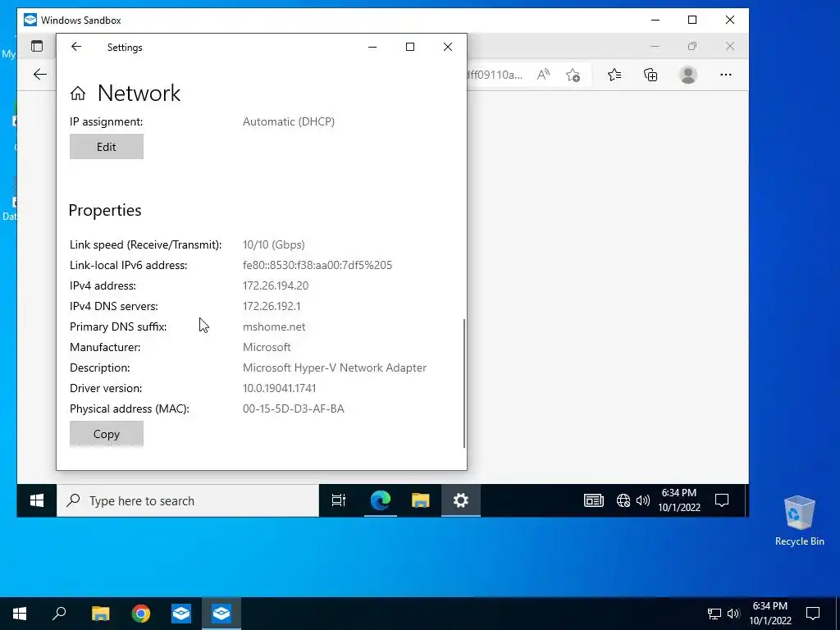Click host network tray icon
This screenshot has width=840, height=630.
pyautogui.click(x=714, y=614)
